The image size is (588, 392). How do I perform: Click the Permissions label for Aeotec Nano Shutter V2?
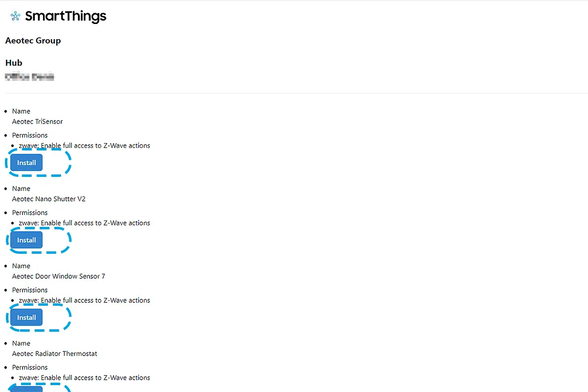click(30, 213)
